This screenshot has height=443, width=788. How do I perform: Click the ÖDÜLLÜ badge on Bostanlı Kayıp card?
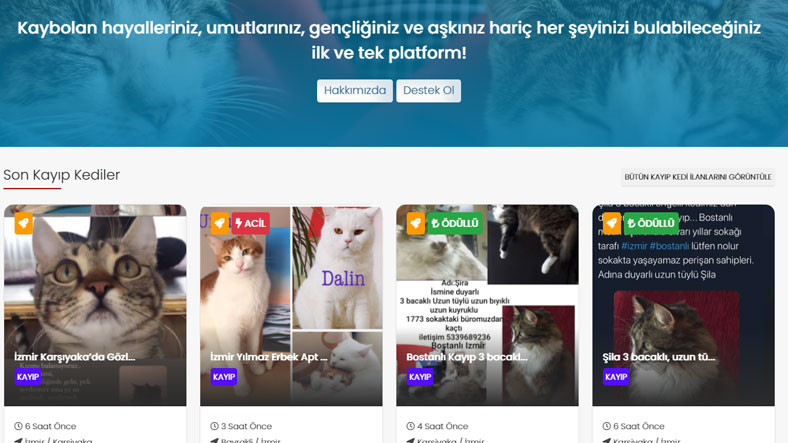click(x=455, y=223)
